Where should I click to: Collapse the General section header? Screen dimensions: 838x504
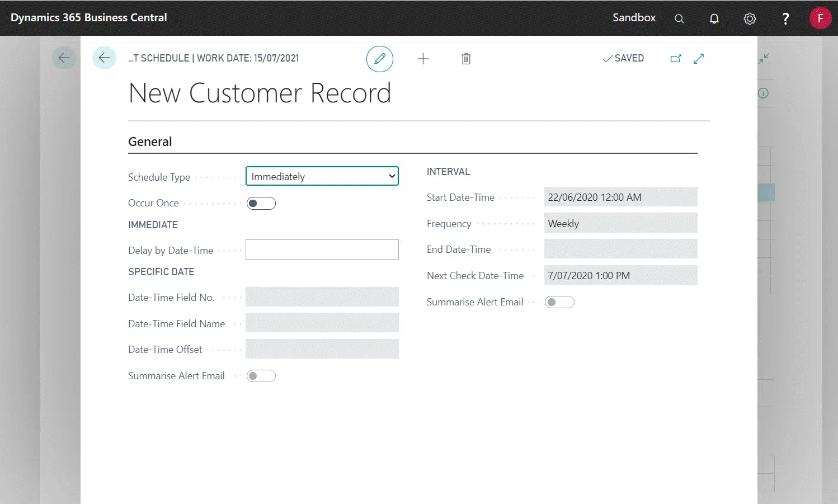coord(150,142)
